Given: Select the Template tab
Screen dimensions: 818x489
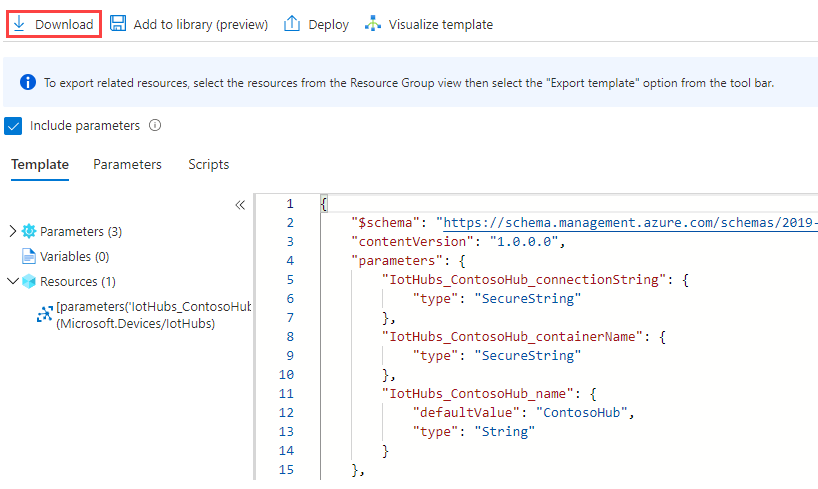Looking at the screenshot, I should (x=40, y=164).
